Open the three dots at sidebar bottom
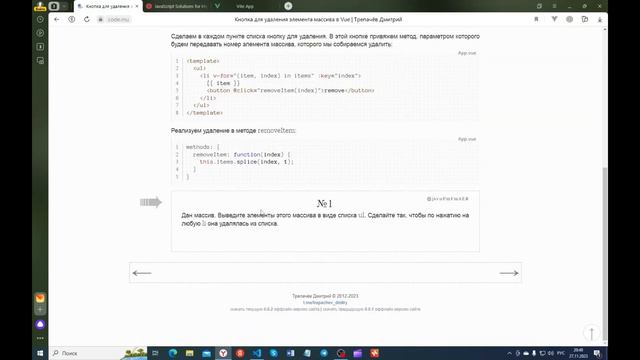Image resolution: width=640 pixels, height=360 pixels. (40, 338)
